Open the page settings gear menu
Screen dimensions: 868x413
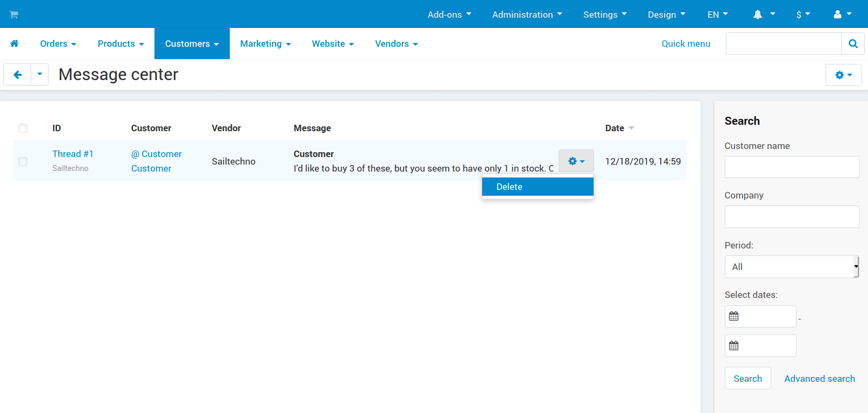tap(843, 75)
